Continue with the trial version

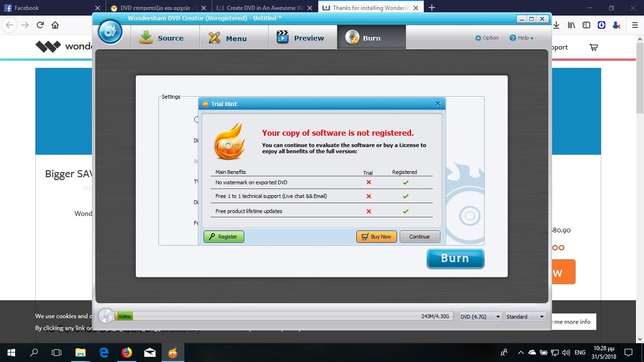tap(420, 237)
